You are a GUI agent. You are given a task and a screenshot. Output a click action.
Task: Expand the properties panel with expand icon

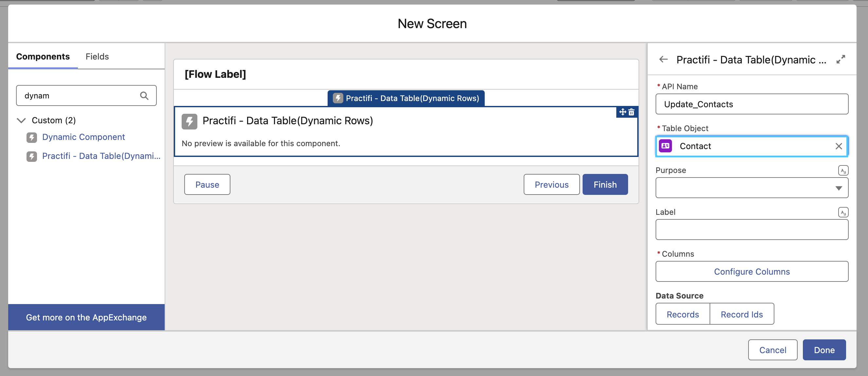[x=841, y=60]
